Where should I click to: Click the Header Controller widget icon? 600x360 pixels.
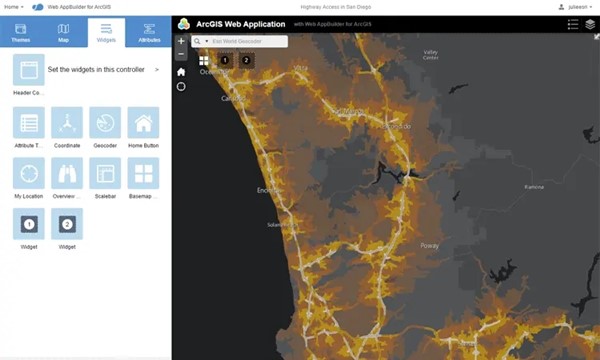29,70
